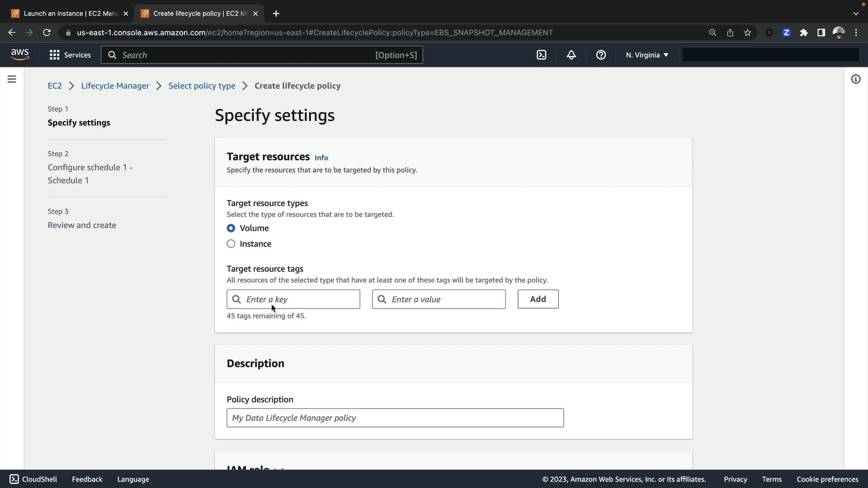
Task: Select the Instance resource type
Action: tap(231, 244)
